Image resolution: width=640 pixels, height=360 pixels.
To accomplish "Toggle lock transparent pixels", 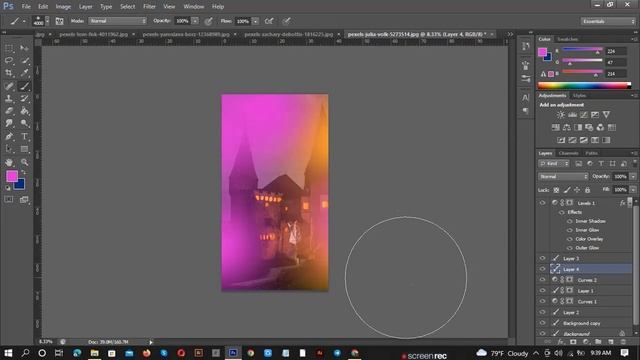I will pos(556,190).
